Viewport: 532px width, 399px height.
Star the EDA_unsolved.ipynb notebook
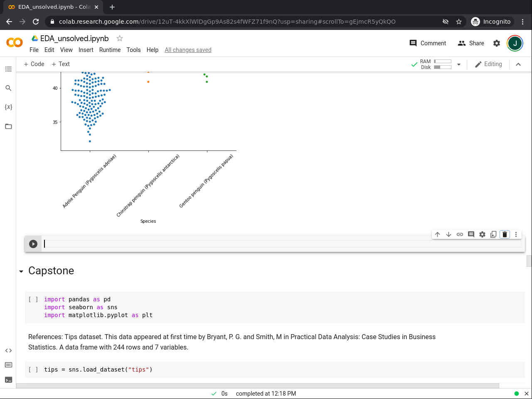pyautogui.click(x=120, y=38)
